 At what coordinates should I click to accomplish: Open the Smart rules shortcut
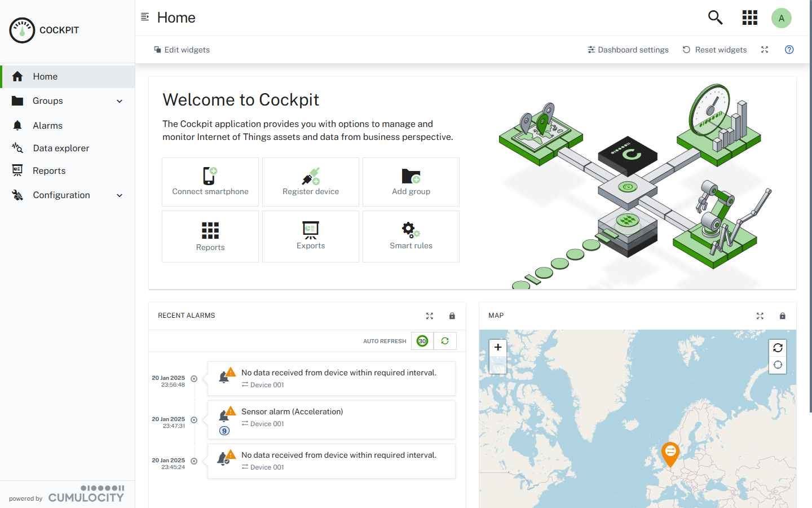coord(411,237)
